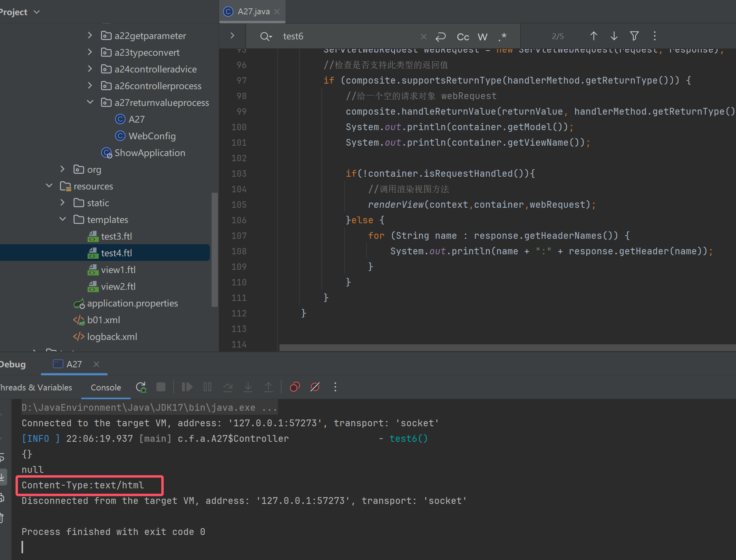Click the resources folder icon
Image resolution: width=736 pixels, height=560 pixels.
coord(65,186)
